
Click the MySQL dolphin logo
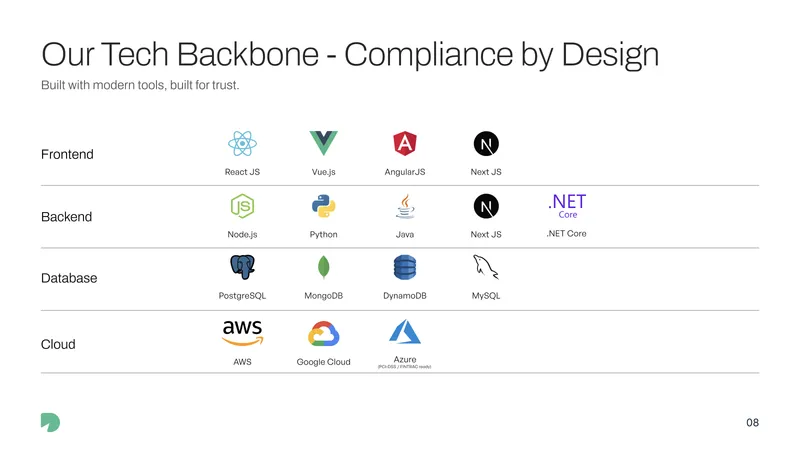pyautogui.click(x=486, y=267)
